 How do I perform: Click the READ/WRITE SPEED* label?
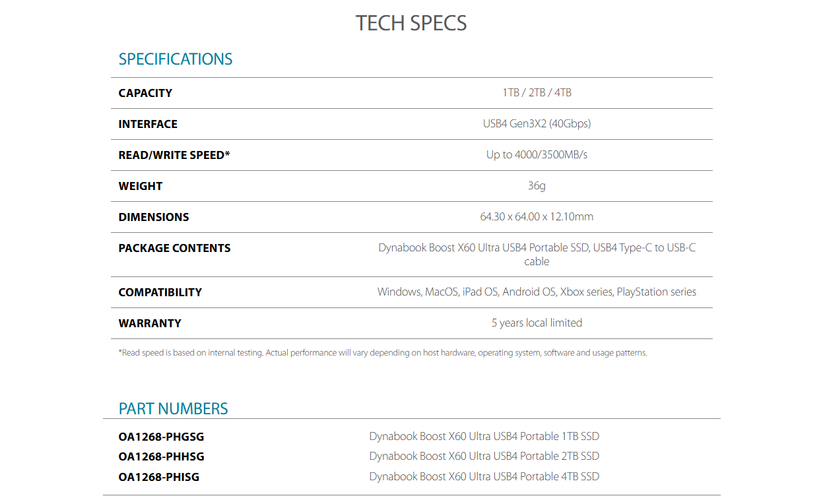point(174,155)
